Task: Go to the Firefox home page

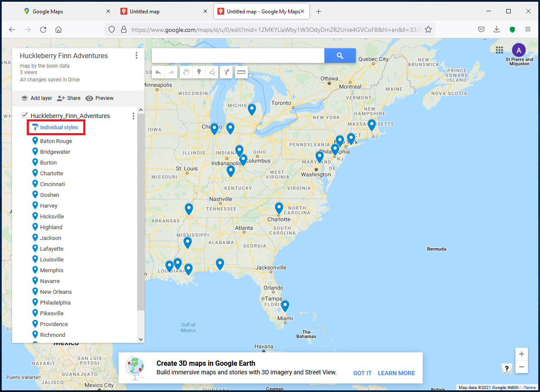Action: (x=58, y=29)
